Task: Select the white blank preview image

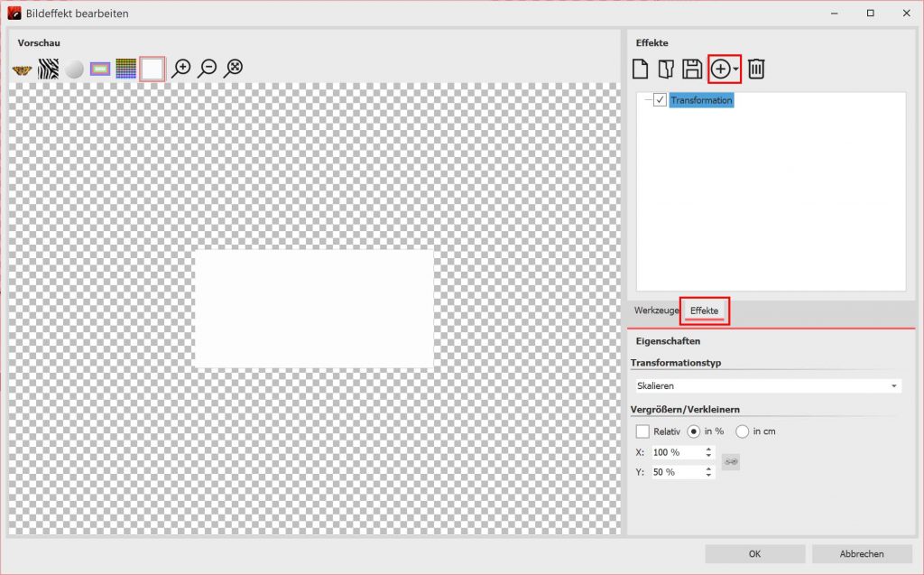Action: (152, 69)
